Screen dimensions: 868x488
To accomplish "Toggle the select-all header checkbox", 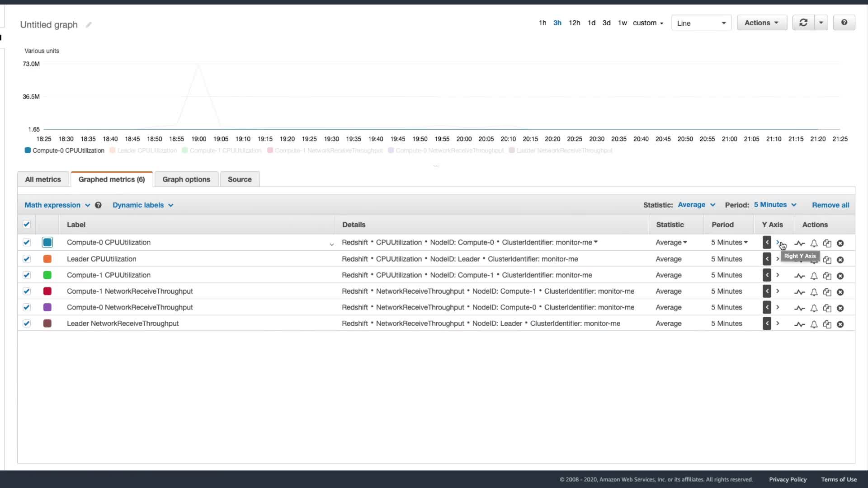I will click(27, 225).
